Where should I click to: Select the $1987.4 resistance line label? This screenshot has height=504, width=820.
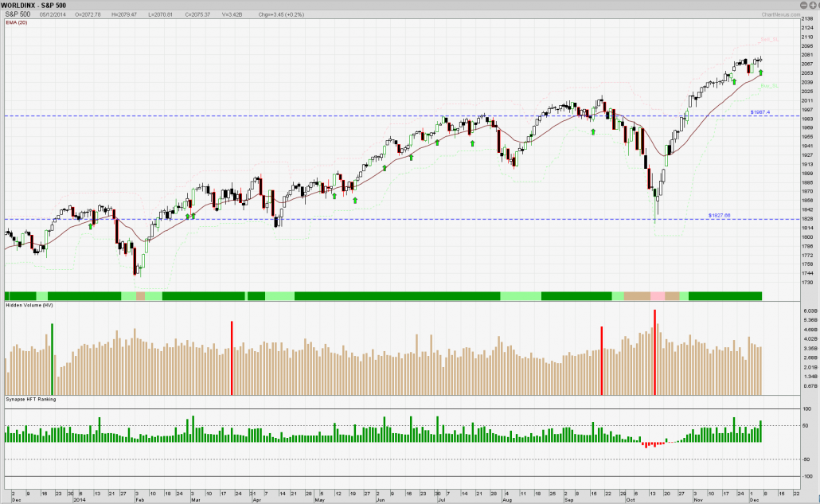(761, 112)
